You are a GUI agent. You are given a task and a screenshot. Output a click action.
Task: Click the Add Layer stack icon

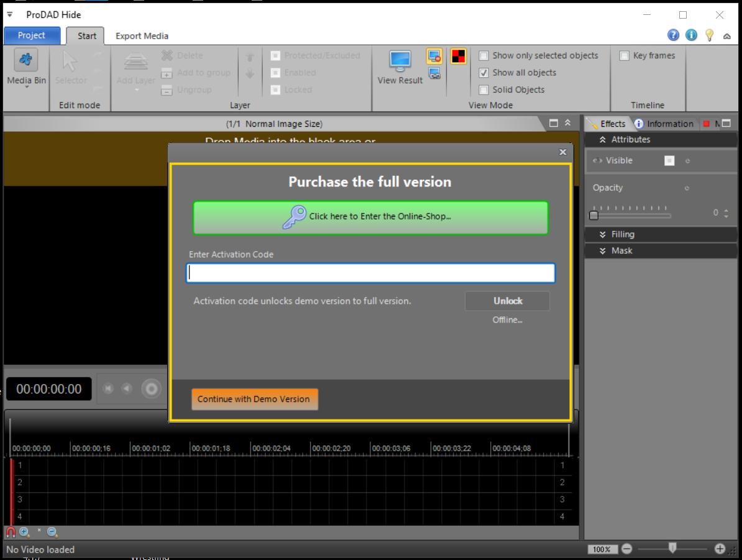point(136,62)
